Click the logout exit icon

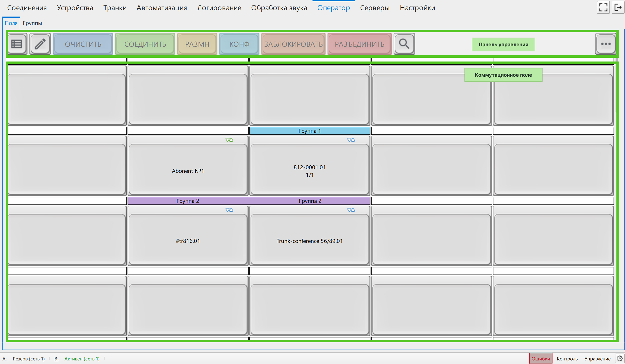(x=618, y=7)
